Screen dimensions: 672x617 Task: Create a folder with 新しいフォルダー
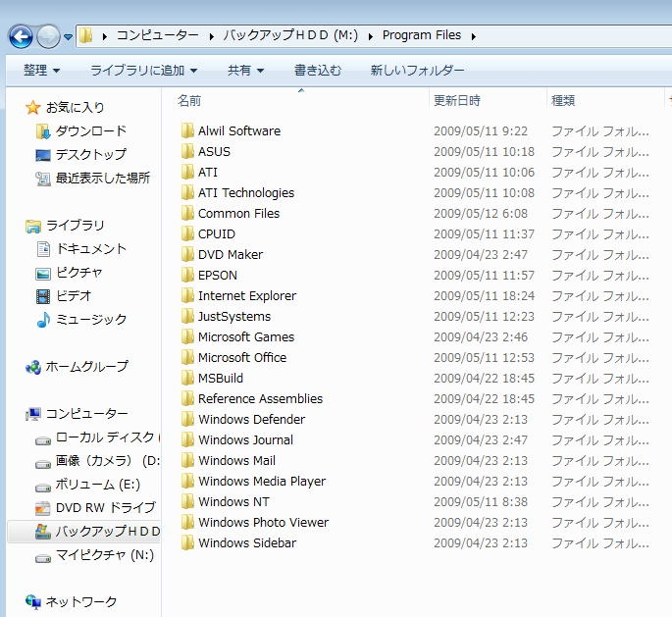417,70
